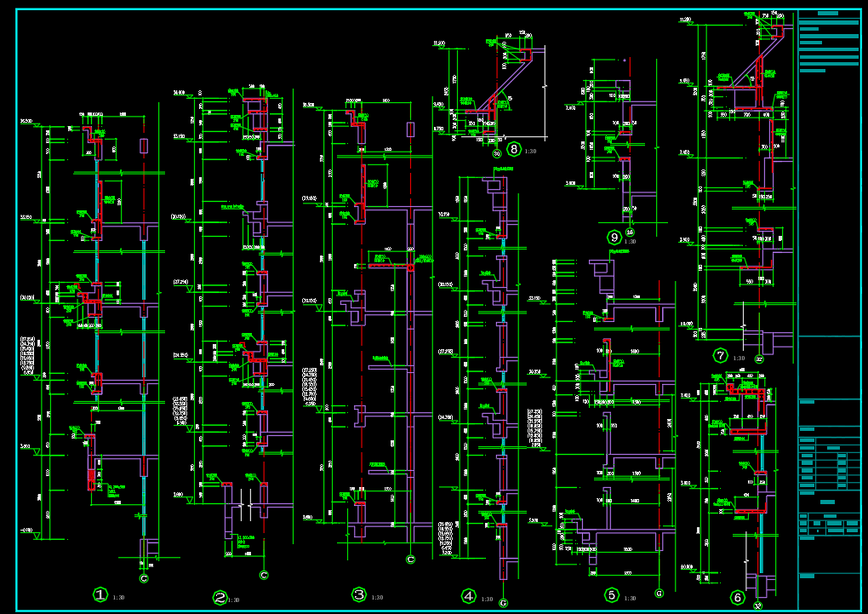Select the circled number 2 detail label
The image size is (868, 614).
[220, 598]
